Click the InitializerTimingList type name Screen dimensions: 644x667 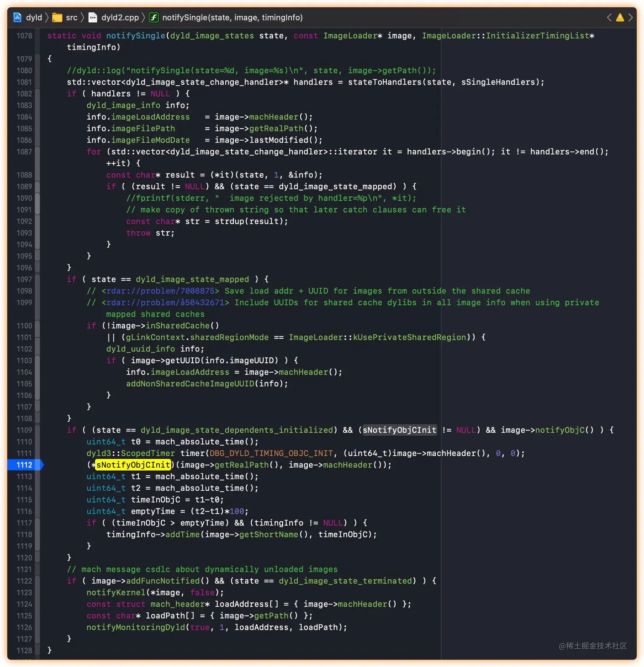[x=538, y=36]
